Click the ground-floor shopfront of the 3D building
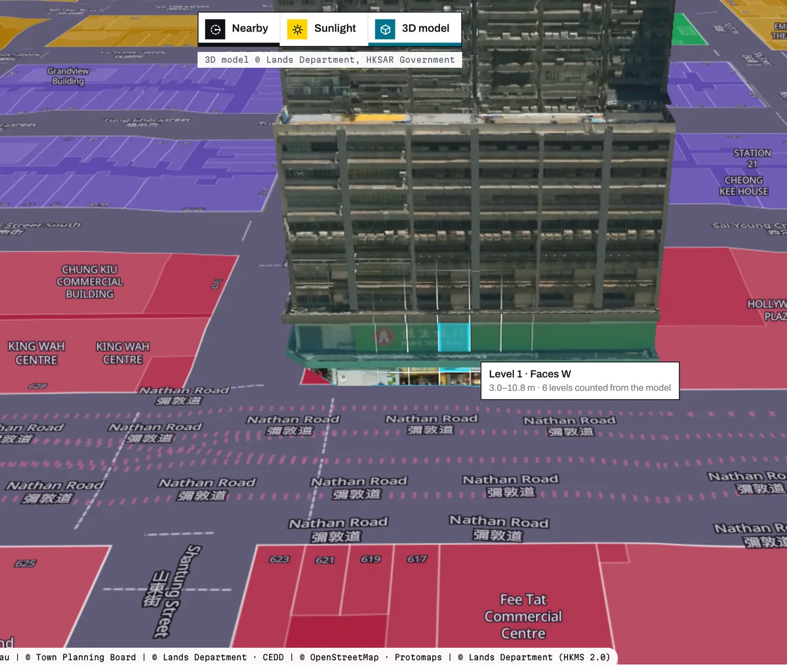787x672 pixels. 407,376
